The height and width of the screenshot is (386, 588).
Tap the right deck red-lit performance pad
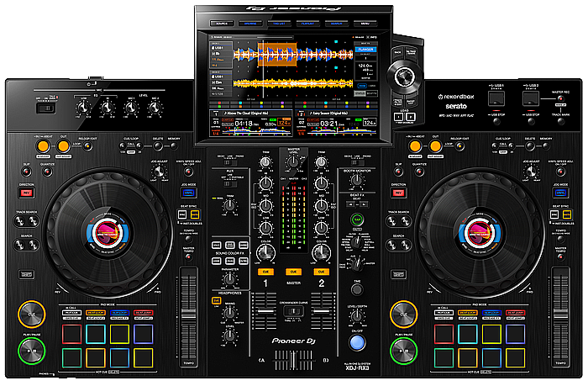coord(444,334)
